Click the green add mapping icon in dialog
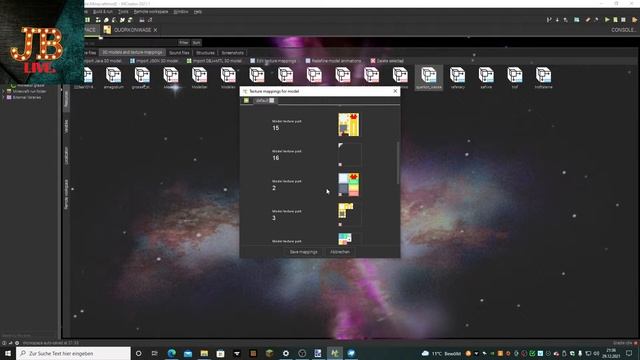 click(246, 100)
